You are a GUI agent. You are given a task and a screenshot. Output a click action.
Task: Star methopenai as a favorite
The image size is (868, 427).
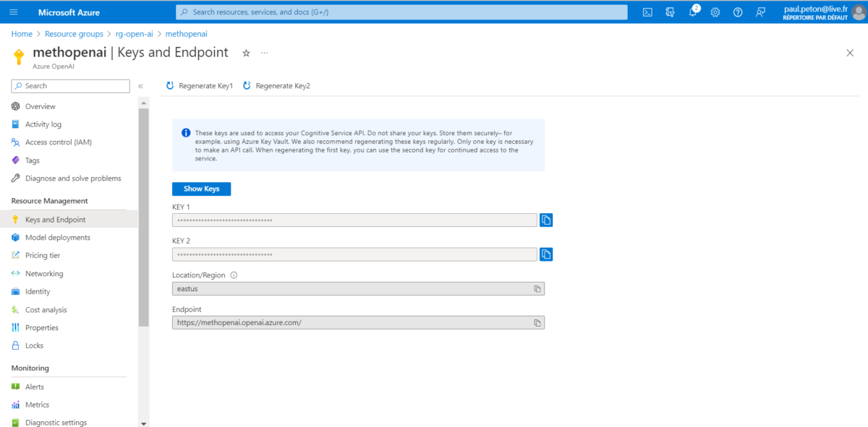pos(245,52)
